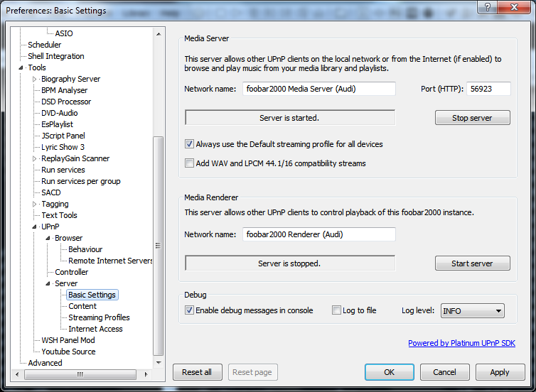The width and height of the screenshot is (536, 392).
Task: Open Shell Integration preferences page
Action: tap(56, 56)
